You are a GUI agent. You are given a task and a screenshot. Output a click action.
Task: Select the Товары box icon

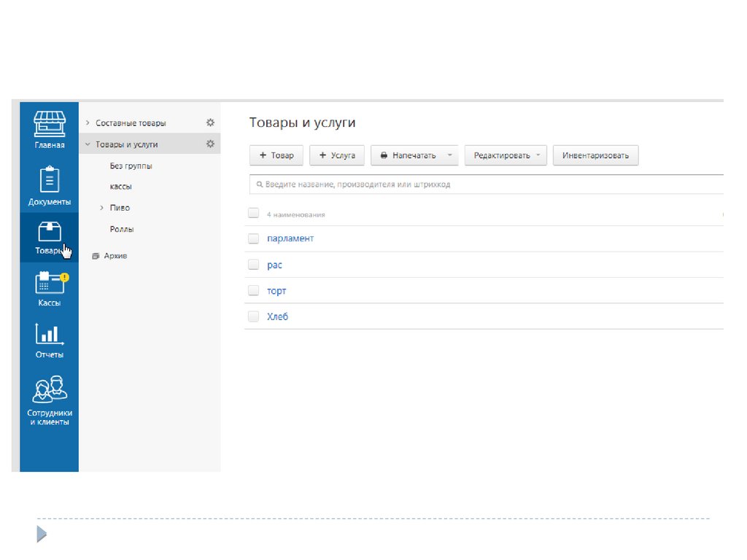pyautogui.click(x=50, y=232)
